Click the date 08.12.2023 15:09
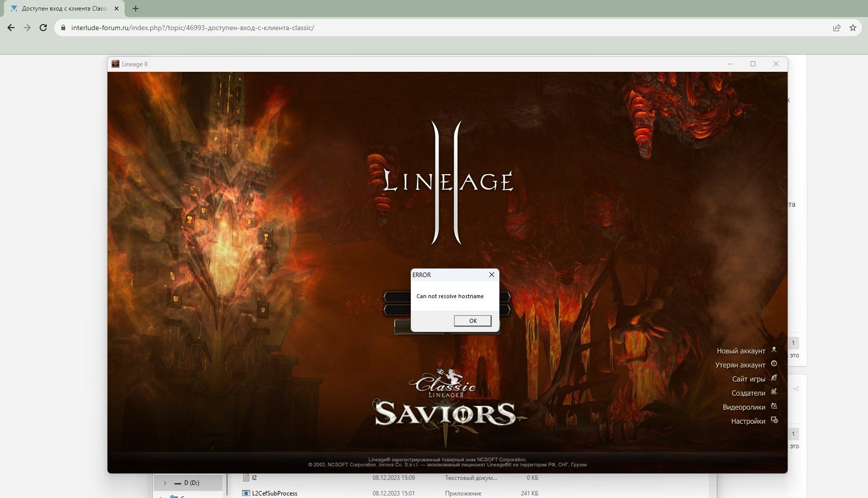The height and width of the screenshot is (498, 868). pos(394,478)
